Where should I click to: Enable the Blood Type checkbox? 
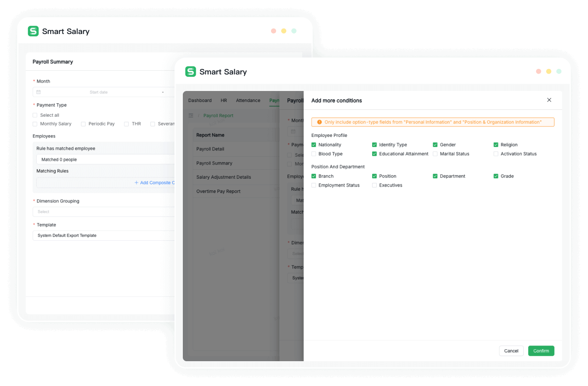click(x=314, y=154)
